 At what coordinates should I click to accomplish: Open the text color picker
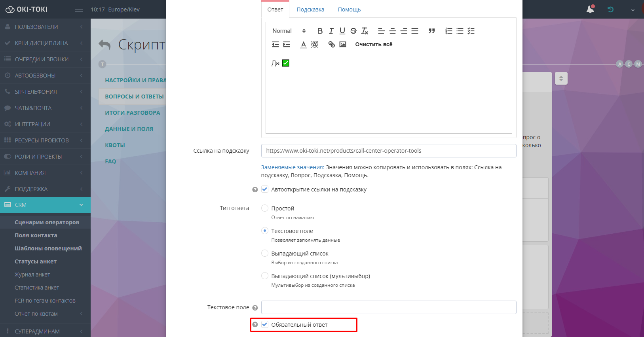point(303,44)
